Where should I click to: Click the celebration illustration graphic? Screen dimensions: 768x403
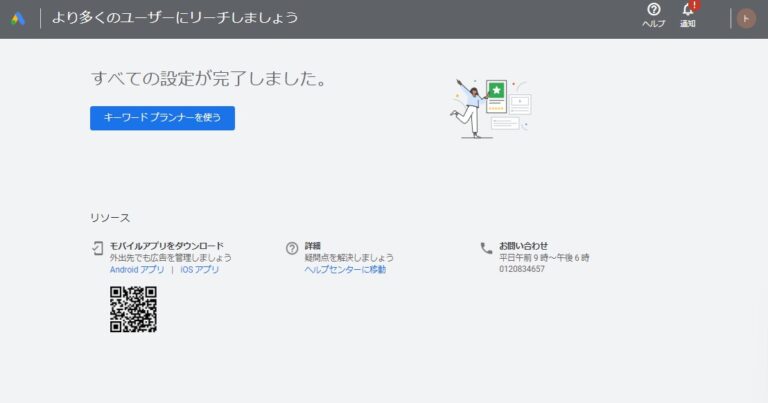[490, 107]
